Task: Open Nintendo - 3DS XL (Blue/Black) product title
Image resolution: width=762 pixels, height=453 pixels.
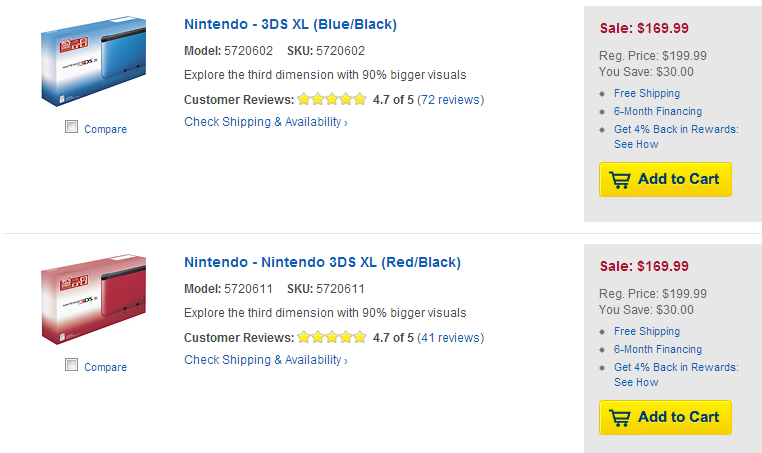Action: [290, 24]
